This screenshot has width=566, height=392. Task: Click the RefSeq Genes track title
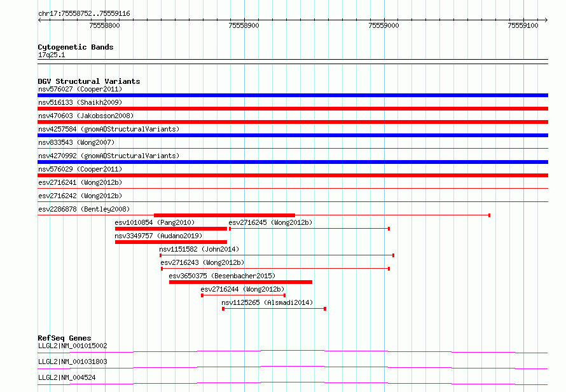[64, 338]
